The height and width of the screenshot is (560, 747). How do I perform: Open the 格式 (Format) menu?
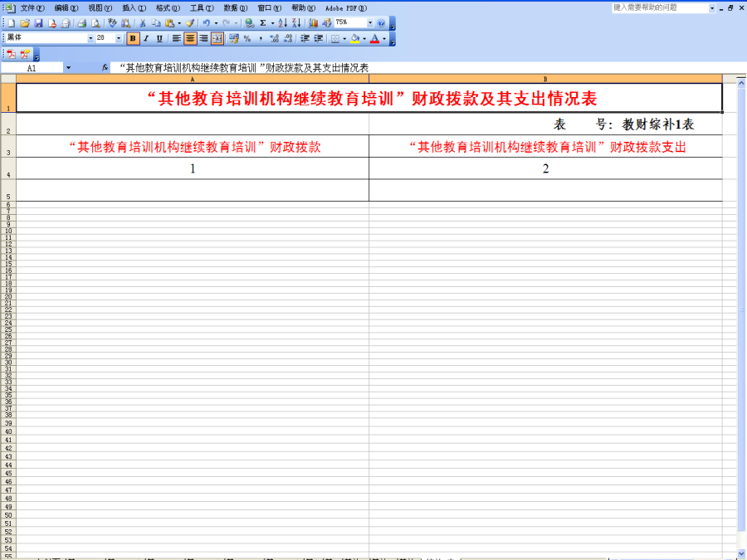pyautogui.click(x=168, y=8)
